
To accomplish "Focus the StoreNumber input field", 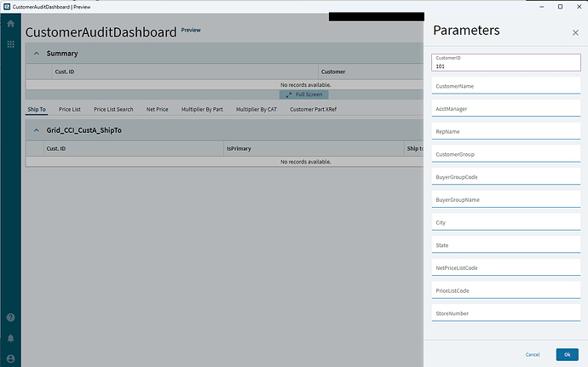I will click(506, 313).
